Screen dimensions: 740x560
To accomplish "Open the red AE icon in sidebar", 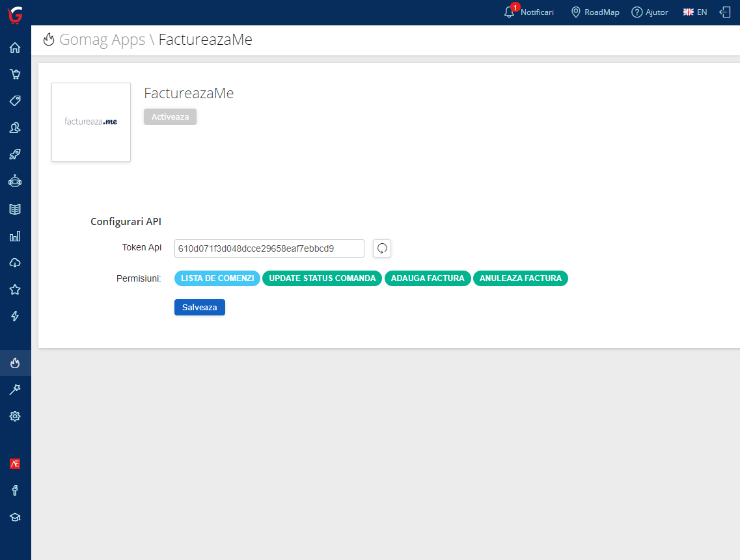I will 15,464.
